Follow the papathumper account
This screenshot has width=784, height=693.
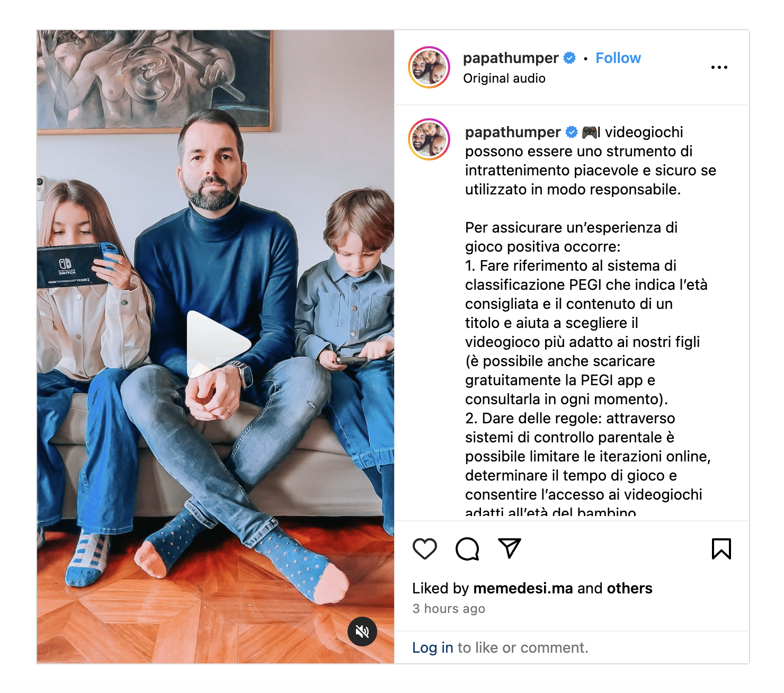pos(618,58)
